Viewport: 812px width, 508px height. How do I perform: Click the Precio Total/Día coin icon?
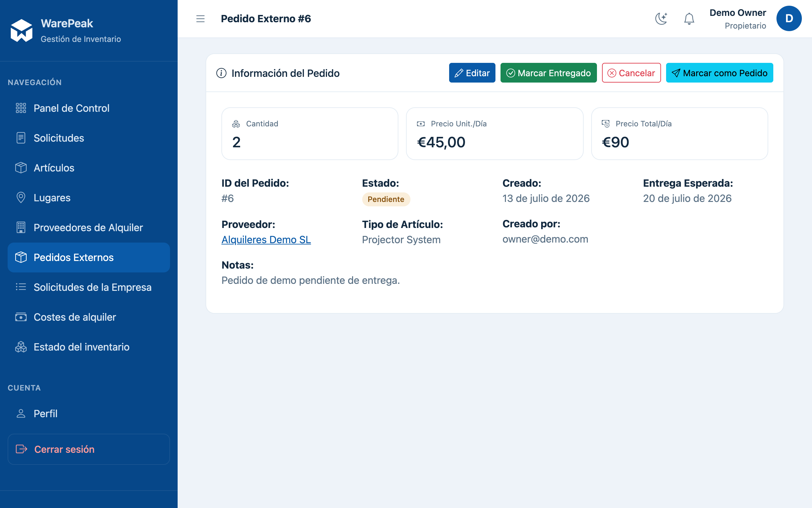[606, 124]
